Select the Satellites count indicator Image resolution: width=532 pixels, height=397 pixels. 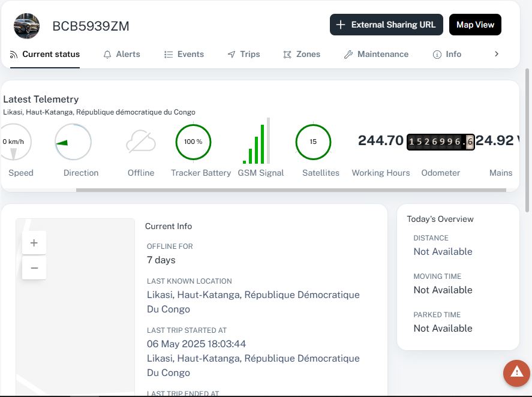tap(312, 142)
